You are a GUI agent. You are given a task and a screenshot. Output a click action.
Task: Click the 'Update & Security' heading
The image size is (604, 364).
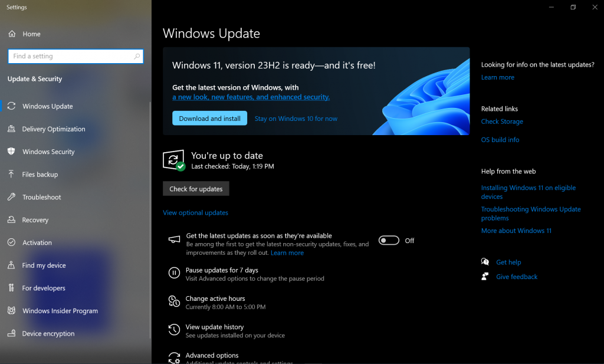click(35, 78)
